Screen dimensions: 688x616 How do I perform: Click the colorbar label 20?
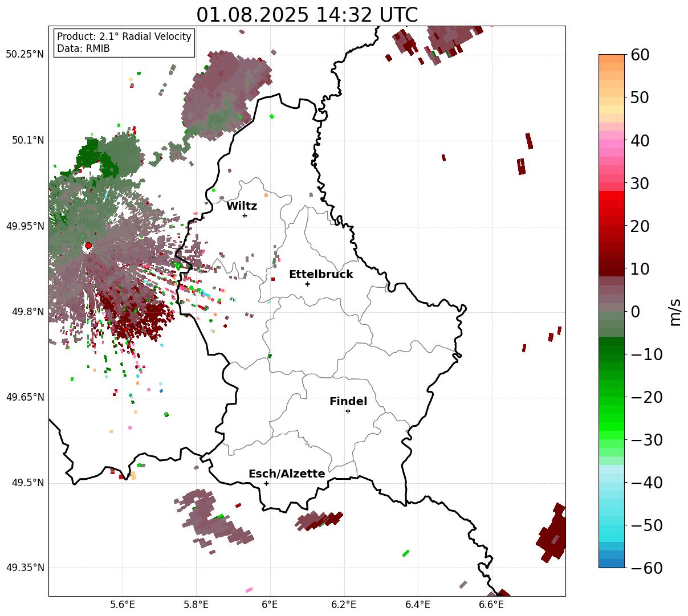click(639, 226)
